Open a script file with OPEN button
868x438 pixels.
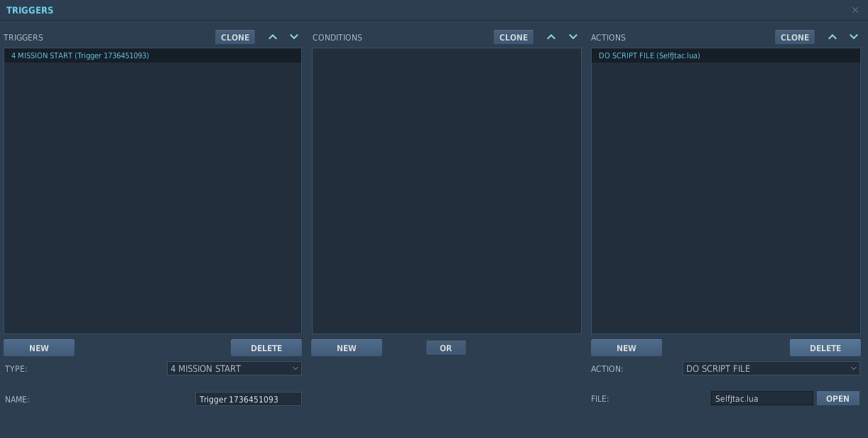coord(837,398)
